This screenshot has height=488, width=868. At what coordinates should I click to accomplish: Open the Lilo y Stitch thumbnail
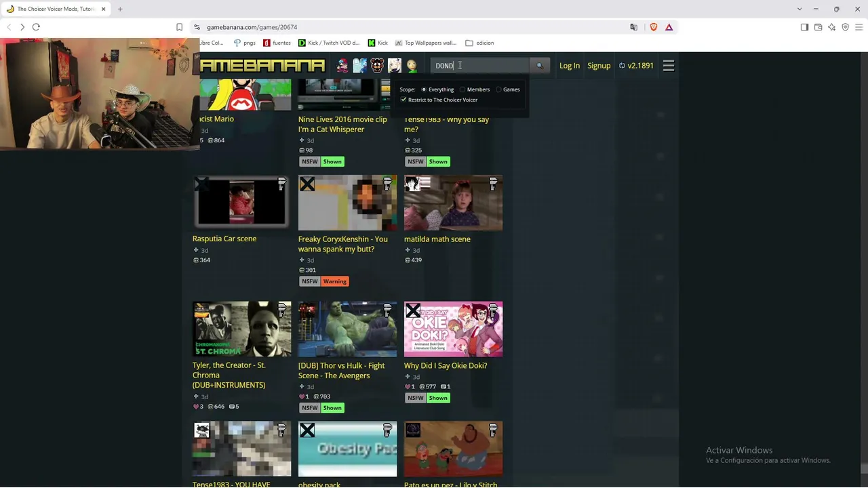click(453, 449)
